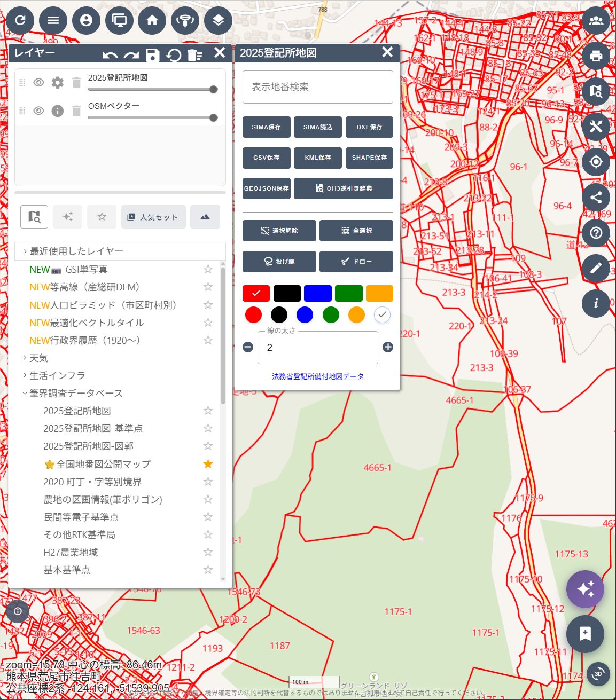This screenshot has height=700, width=616.
Task: Click the reload icon in top toolbar
Action: 20,20
